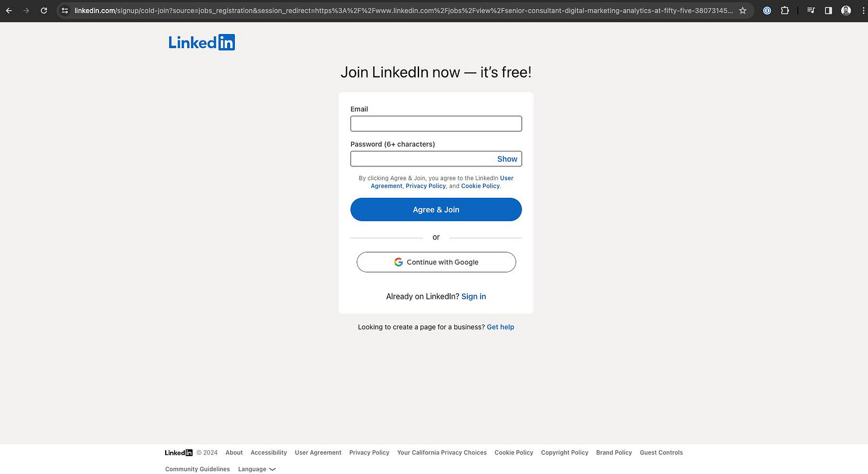Click Get help for business page

click(x=500, y=327)
